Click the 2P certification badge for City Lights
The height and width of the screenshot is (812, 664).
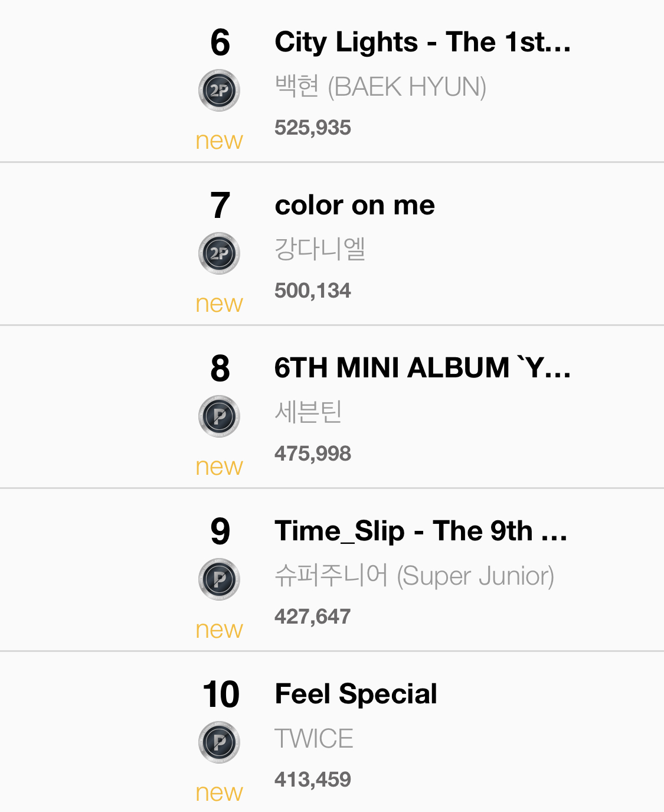point(219,90)
